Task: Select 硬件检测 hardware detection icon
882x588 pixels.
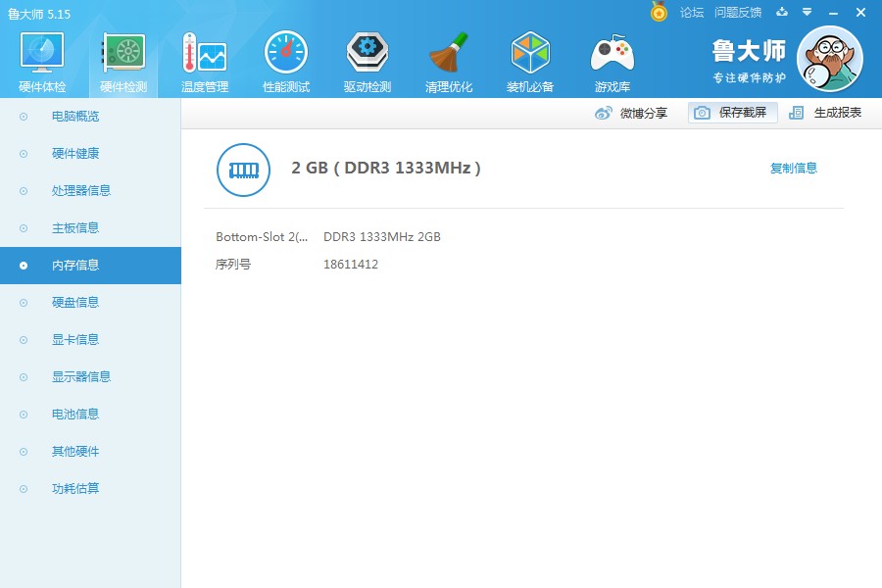Action: (123, 53)
